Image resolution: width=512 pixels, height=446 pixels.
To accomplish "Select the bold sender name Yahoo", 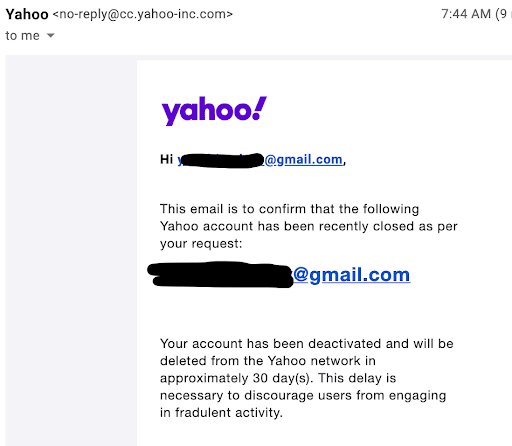I will tap(27, 14).
